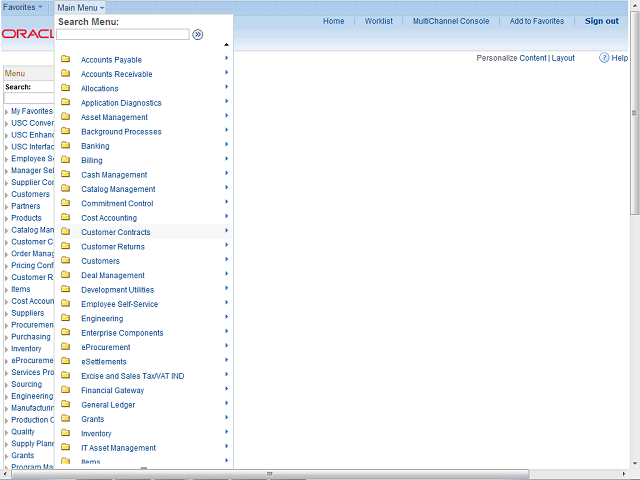Click the Help question mark icon
This screenshot has height=480, width=640.
click(604, 58)
